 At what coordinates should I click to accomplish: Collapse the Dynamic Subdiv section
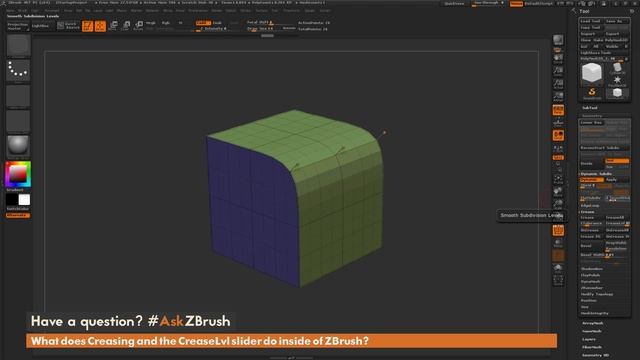[x=596, y=174]
